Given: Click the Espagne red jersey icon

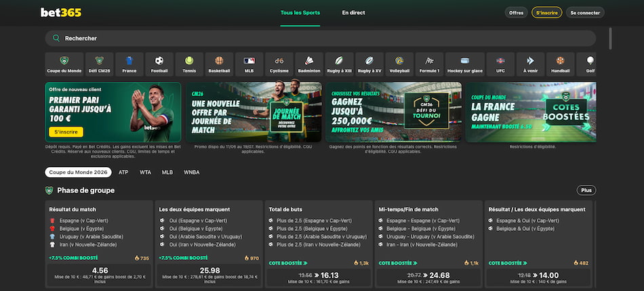Looking at the screenshot, I should pos(52,221).
